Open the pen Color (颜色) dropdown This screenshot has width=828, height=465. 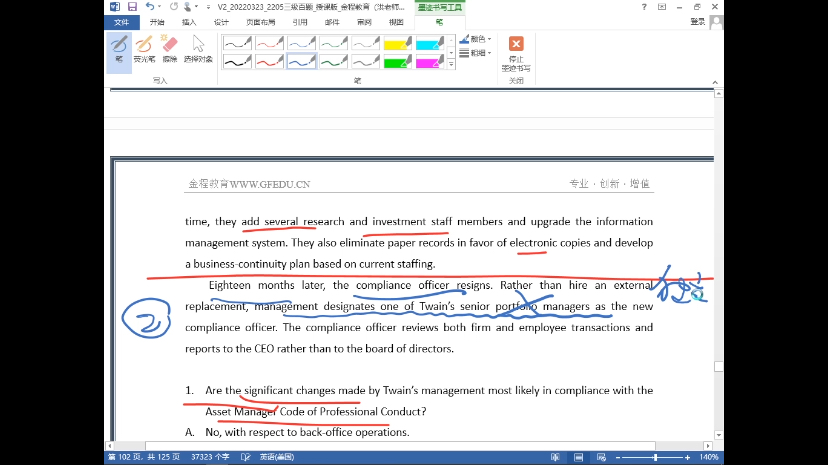pyautogui.click(x=475, y=39)
